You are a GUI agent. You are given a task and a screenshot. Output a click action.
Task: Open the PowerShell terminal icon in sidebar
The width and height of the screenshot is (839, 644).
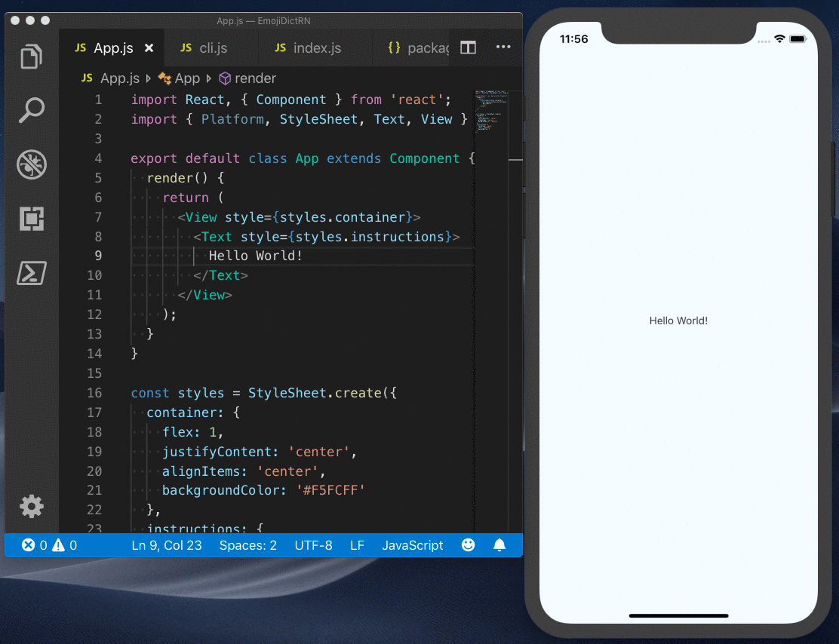31,273
